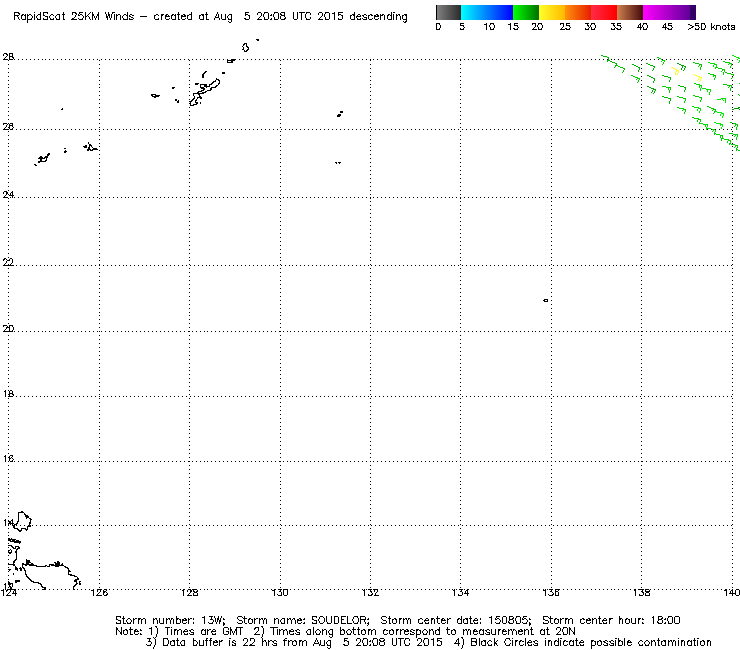
Task: Click longitude label 128 on bottom axis
Action: pos(190,592)
